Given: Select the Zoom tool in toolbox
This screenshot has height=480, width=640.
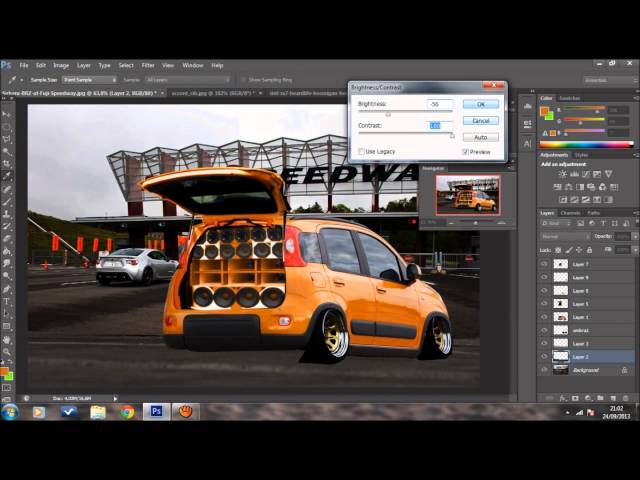Looking at the screenshot, I should (x=7, y=351).
